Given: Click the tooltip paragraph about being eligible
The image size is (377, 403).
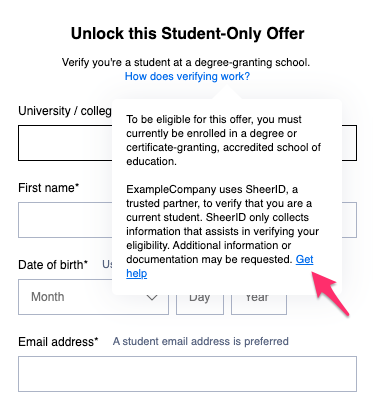Looking at the screenshot, I should tap(223, 140).
